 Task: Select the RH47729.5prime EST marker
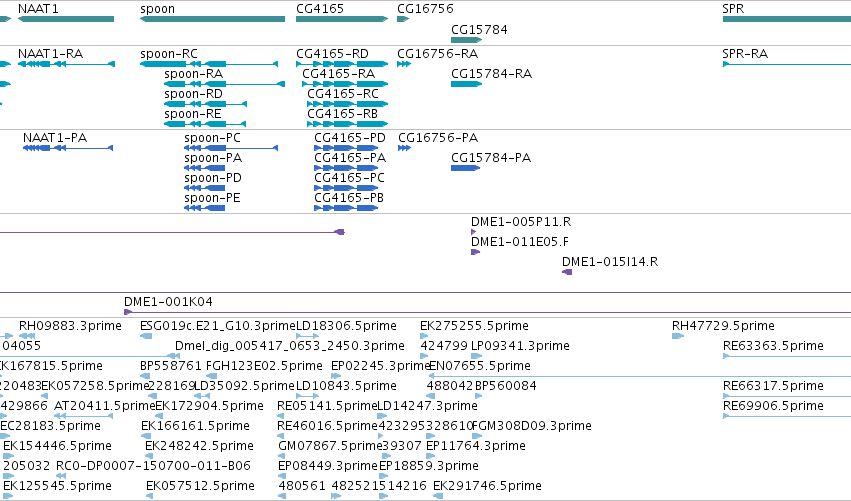click(x=678, y=336)
